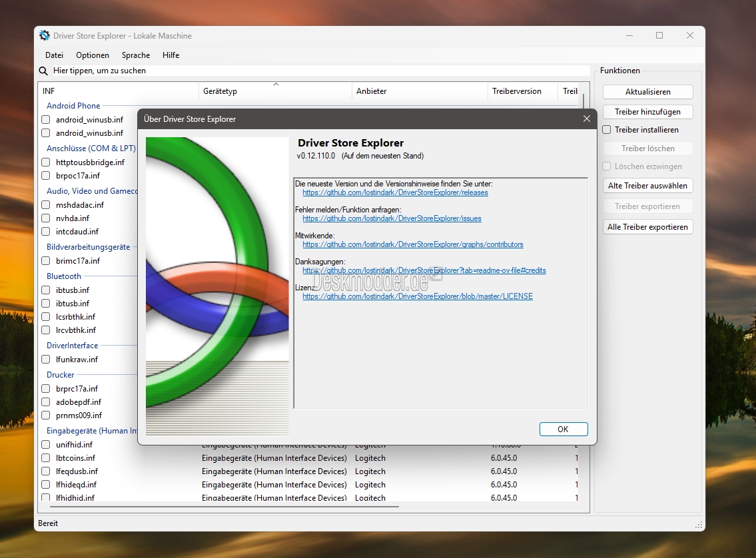The height and width of the screenshot is (558, 756).
Task: Click the Driver Store Explorer gear icon
Action: [45, 36]
